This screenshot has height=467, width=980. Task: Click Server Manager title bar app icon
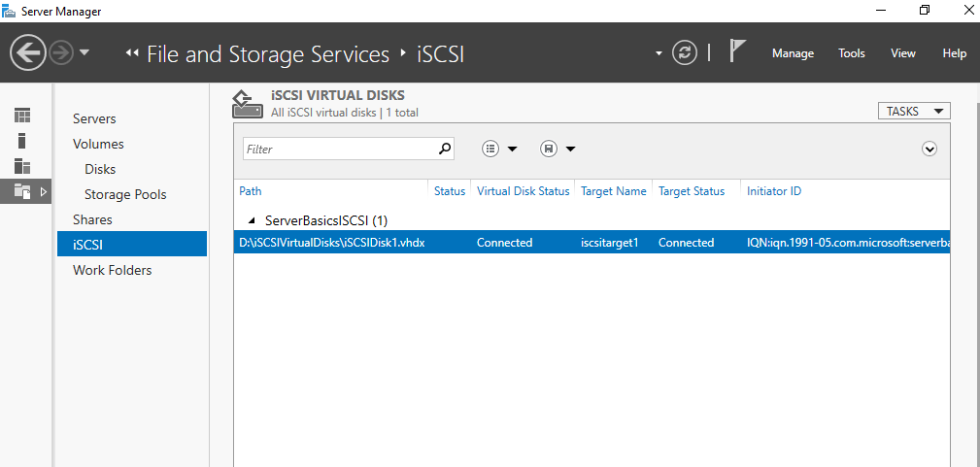pyautogui.click(x=9, y=11)
